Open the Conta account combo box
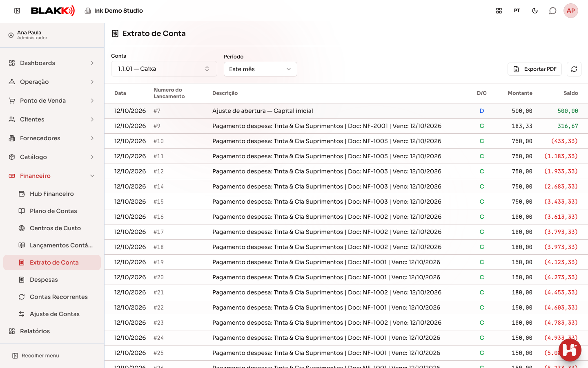This screenshot has height=368, width=588. tap(164, 69)
